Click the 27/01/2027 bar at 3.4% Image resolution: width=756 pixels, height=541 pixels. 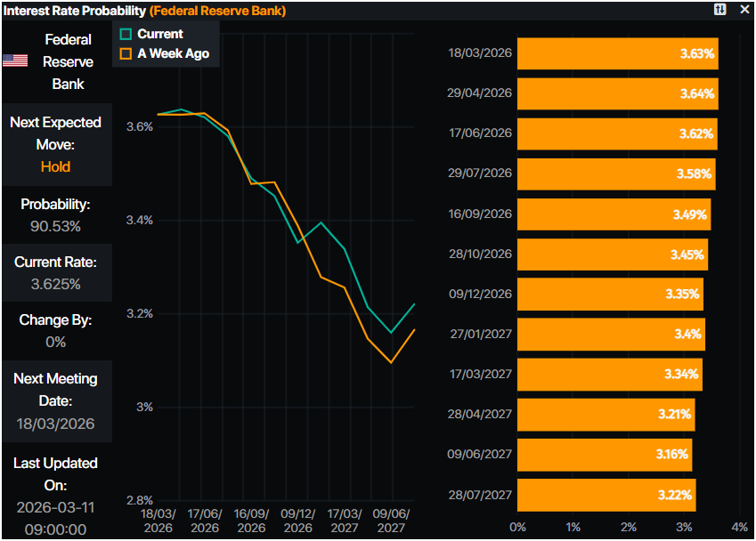(x=611, y=335)
